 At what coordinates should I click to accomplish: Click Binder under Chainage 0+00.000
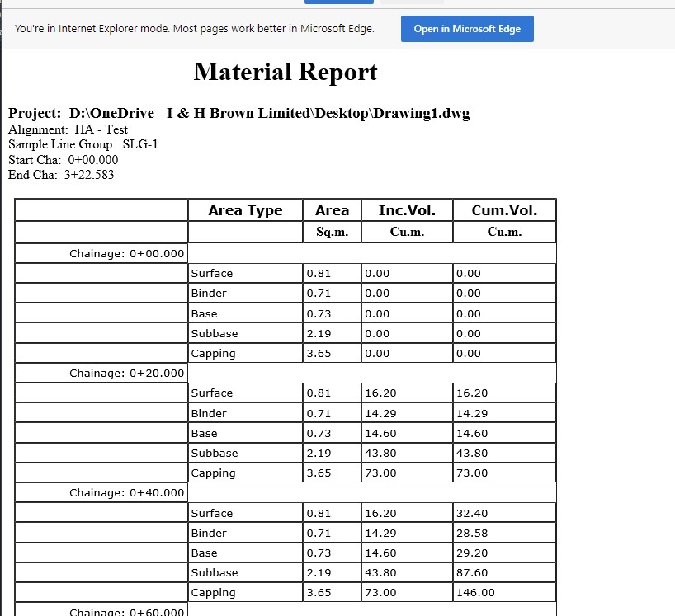(209, 293)
